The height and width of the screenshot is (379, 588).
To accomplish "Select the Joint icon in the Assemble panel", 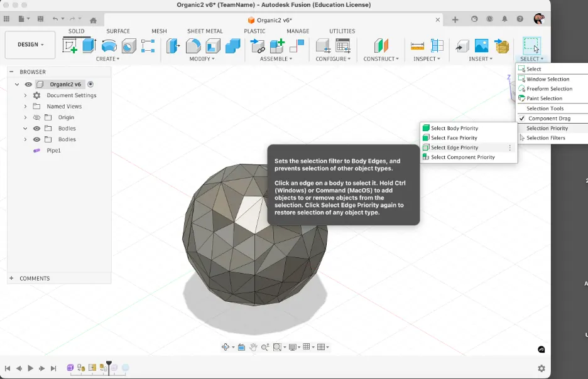I will pos(259,45).
